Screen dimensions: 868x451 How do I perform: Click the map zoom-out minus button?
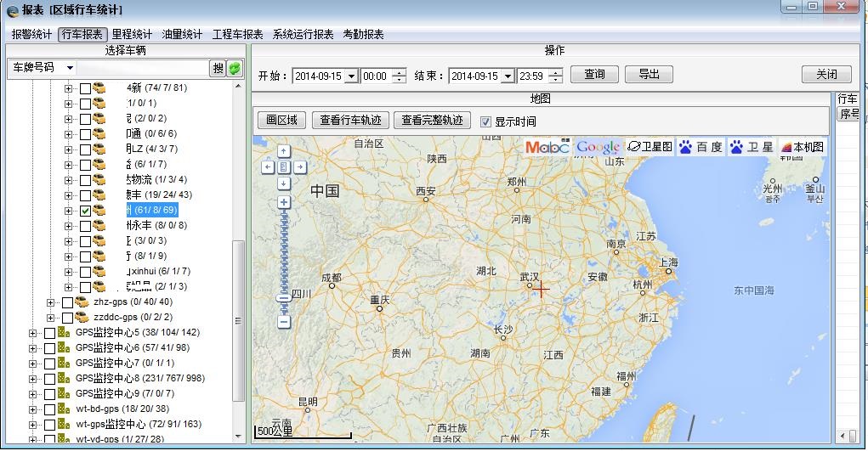click(284, 322)
